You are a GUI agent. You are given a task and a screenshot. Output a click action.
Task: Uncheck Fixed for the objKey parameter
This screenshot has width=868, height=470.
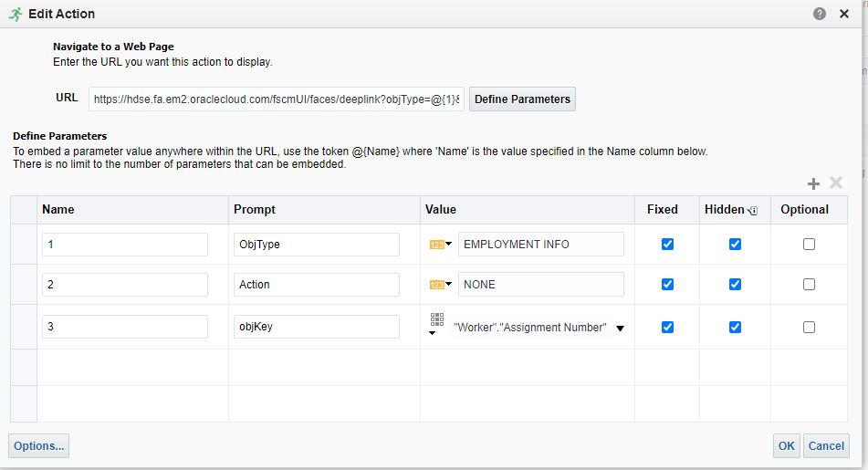click(x=667, y=327)
